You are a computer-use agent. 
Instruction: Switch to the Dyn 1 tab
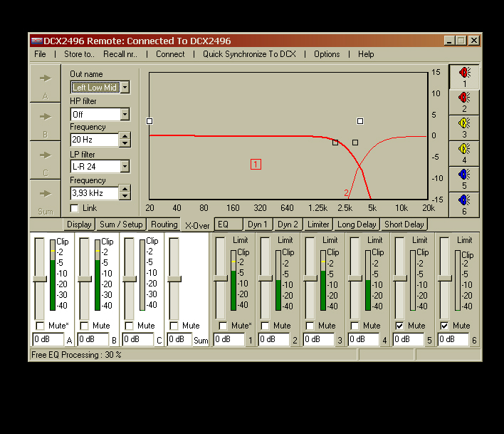258,224
